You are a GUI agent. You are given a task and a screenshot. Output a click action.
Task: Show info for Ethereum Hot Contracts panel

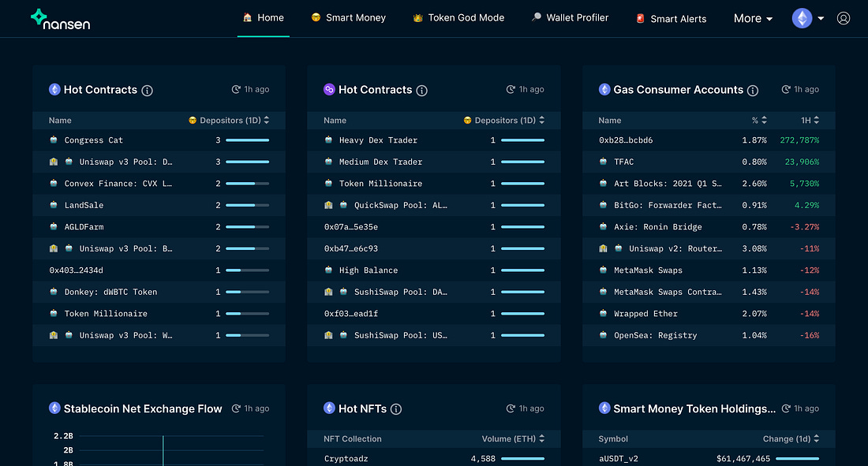(147, 90)
